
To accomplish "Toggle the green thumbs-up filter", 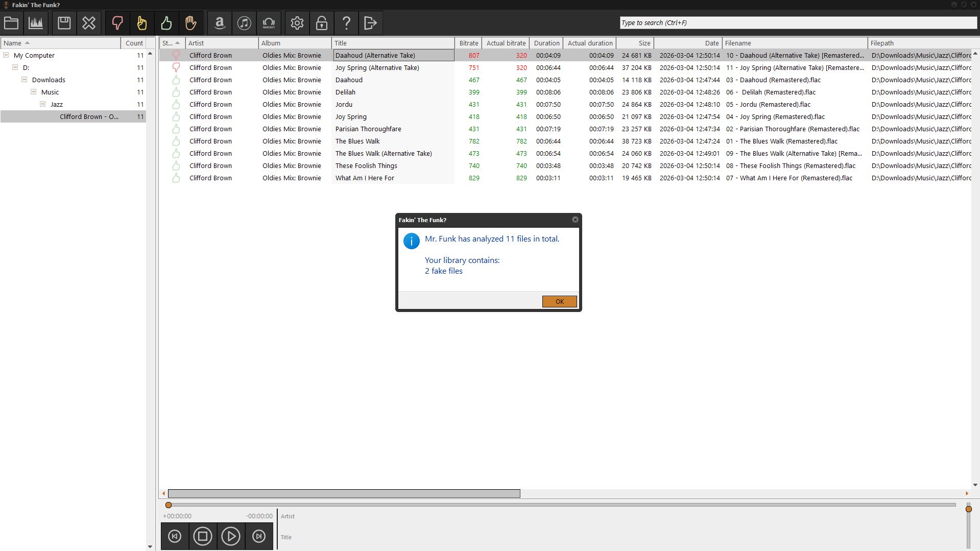I will (x=166, y=23).
